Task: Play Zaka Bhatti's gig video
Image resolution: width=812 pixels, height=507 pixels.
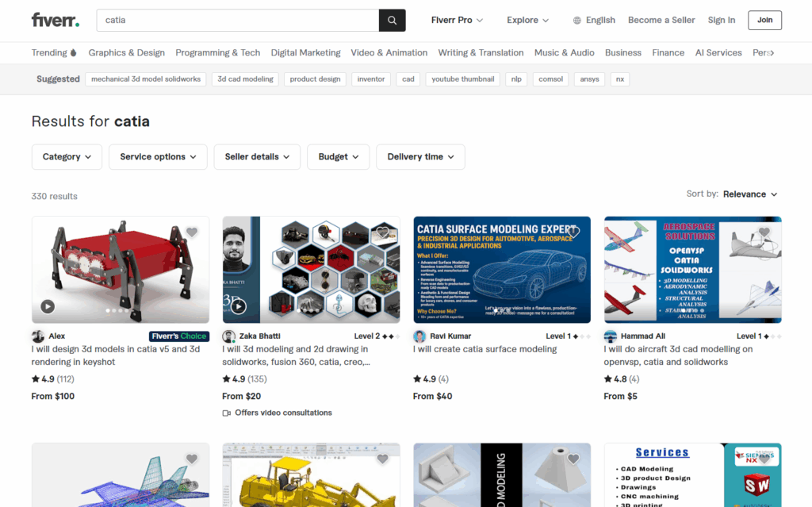Action: 239,305
